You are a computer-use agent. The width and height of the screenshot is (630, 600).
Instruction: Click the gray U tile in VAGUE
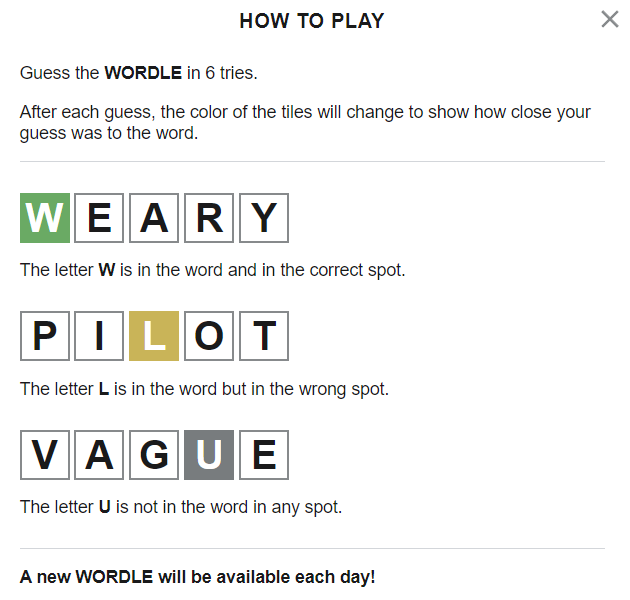coord(209,455)
